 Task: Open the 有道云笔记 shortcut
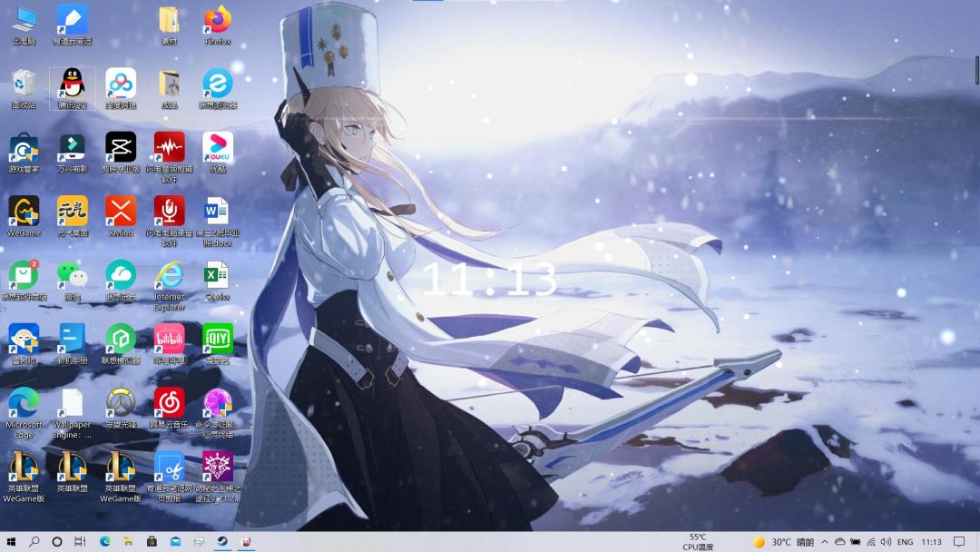point(73,25)
